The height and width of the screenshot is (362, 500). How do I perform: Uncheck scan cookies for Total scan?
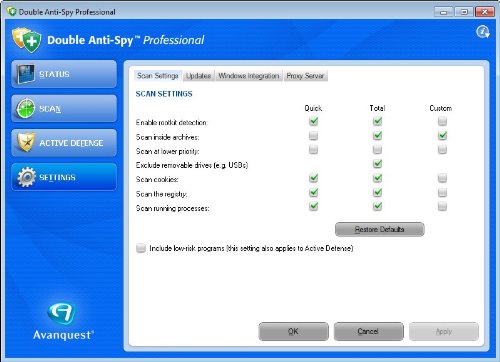click(x=377, y=178)
